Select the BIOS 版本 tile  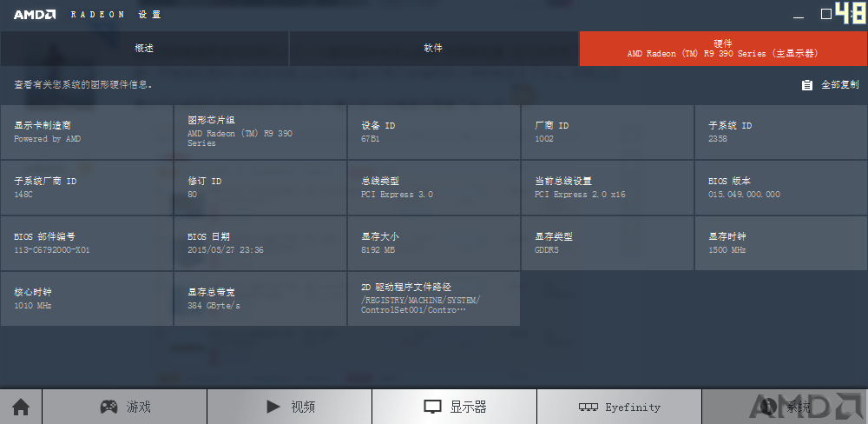coord(781,188)
